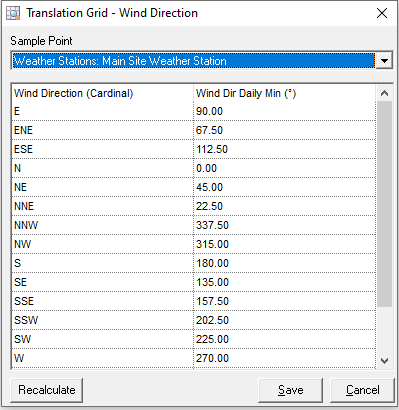Cancel the translation grid dialog
The width and height of the screenshot is (399, 410).
click(x=362, y=390)
